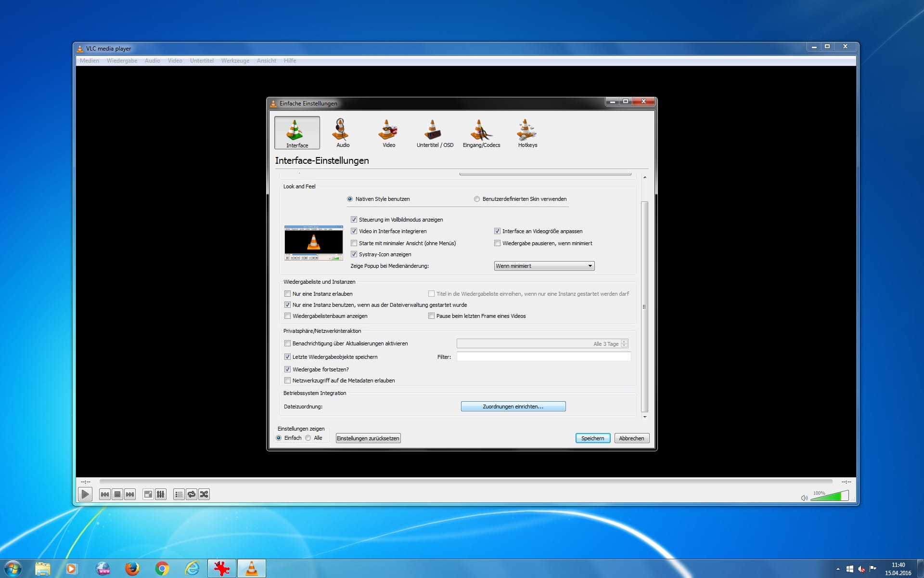Select the Interface settings category icon
924x578 pixels.
tap(297, 133)
